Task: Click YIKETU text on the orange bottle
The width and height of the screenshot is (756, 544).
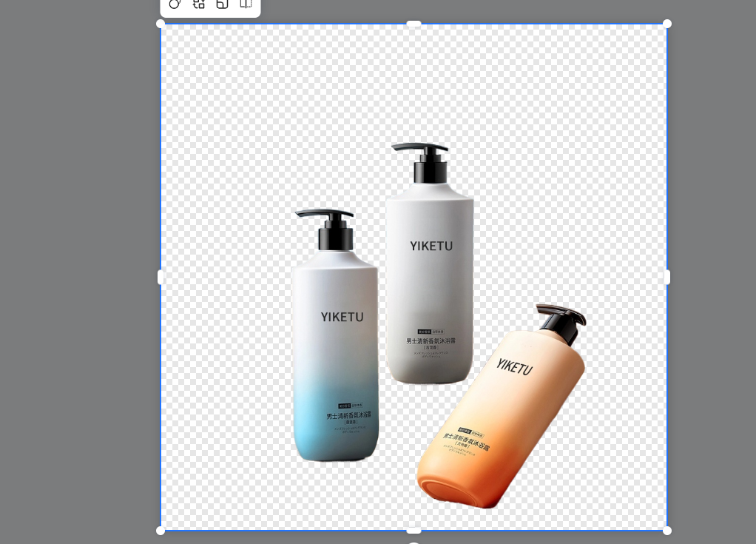Action: [514, 366]
